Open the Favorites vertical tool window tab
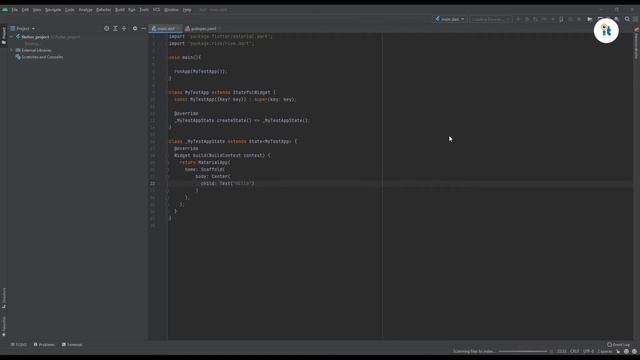Viewport: 640px width, 360px height. pos(4,326)
